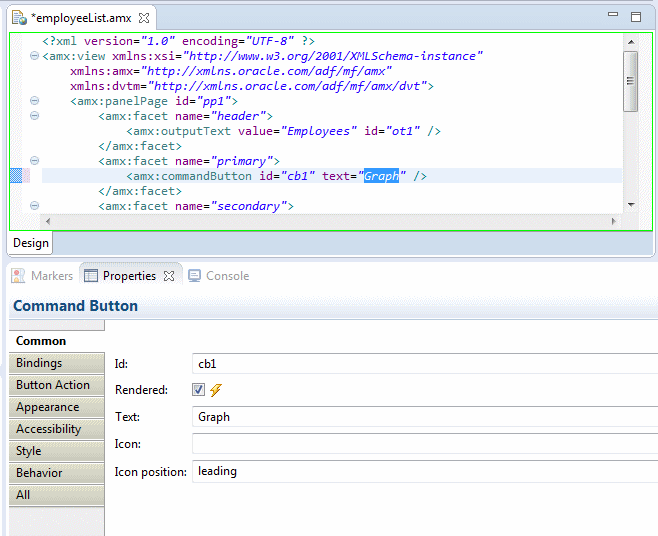Show All properties section

click(x=57, y=495)
